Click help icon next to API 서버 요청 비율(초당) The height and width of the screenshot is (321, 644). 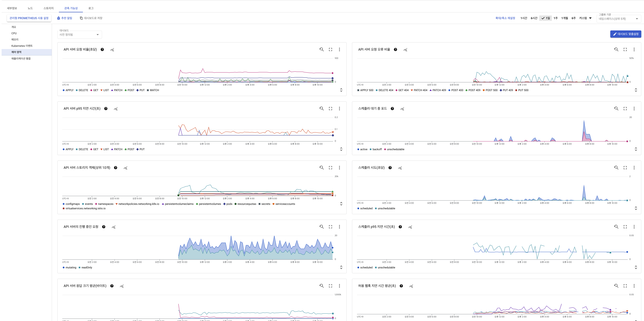(x=102, y=49)
